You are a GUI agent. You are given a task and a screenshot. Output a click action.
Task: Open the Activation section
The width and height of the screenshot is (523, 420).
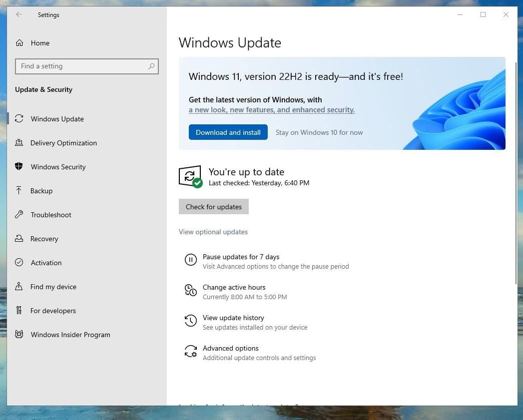click(46, 263)
